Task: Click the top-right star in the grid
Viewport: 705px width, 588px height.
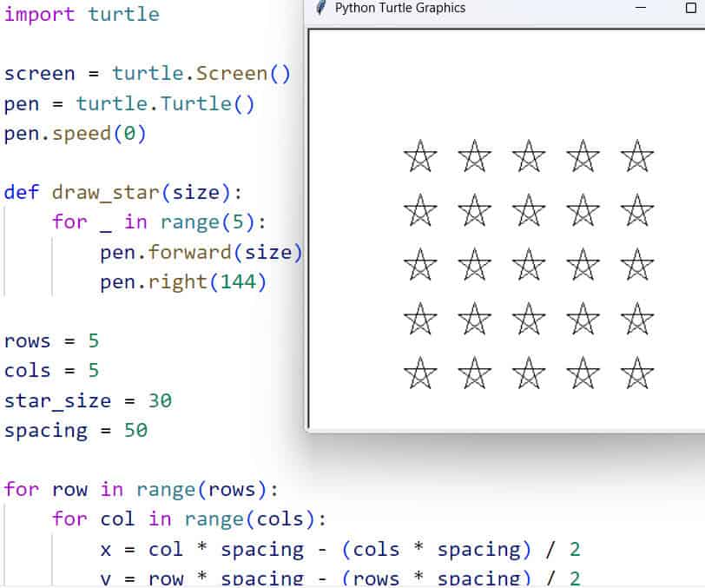Action: coord(637,157)
